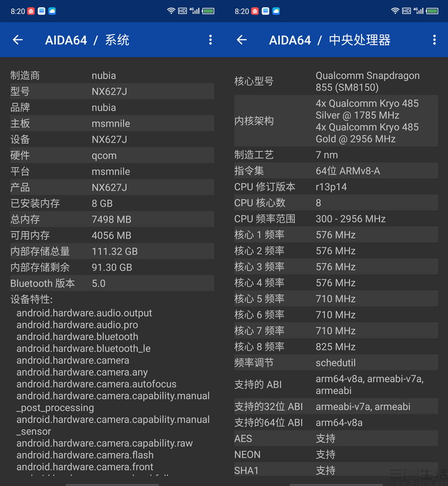Select the 核心 8 频率 825 MHz row
Viewport: 448px width, 486px height.
(336, 347)
